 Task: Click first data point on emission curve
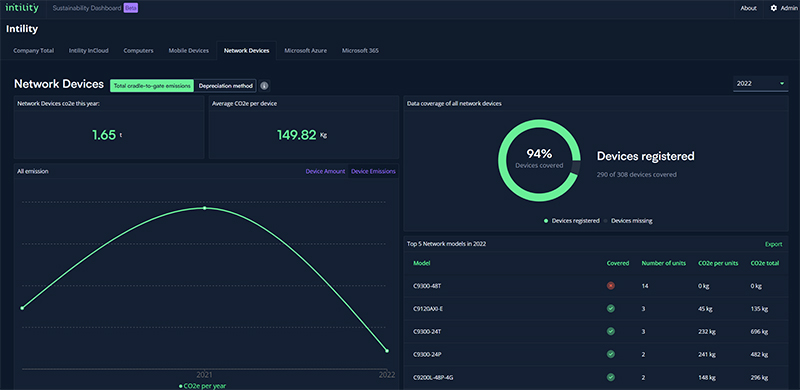click(22, 308)
